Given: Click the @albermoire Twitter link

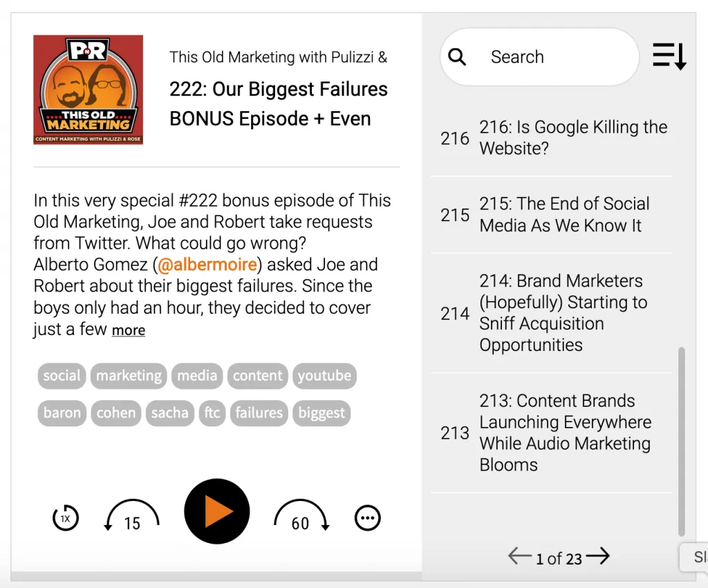Looking at the screenshot, I should pyautogui.click(x=207, y=264).
